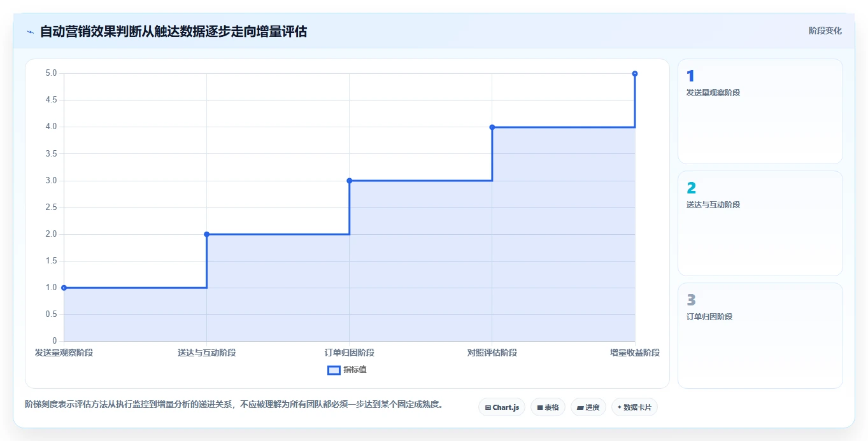Click the x-axis label 发送量观察阶段
Viewport: 868px width, 441px height.
click(64, 353)
